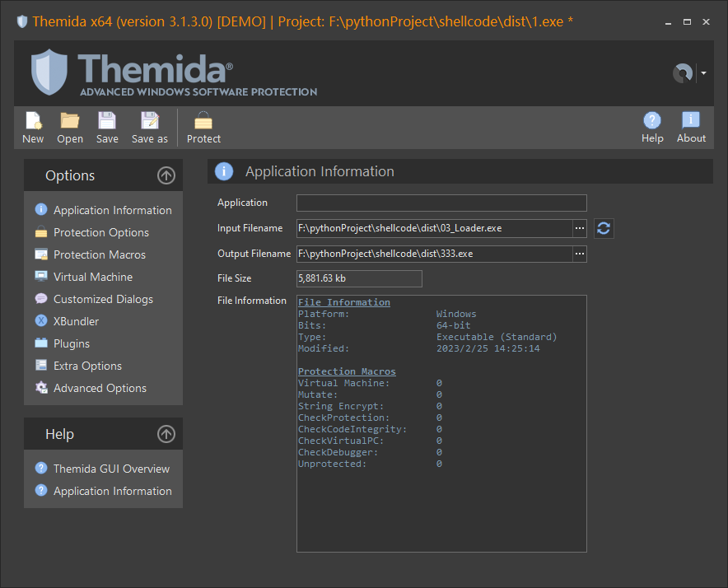Click the Protection Macros sidebar icon
The width and height of the screenshot is (728, 588).
coord(41,254)
